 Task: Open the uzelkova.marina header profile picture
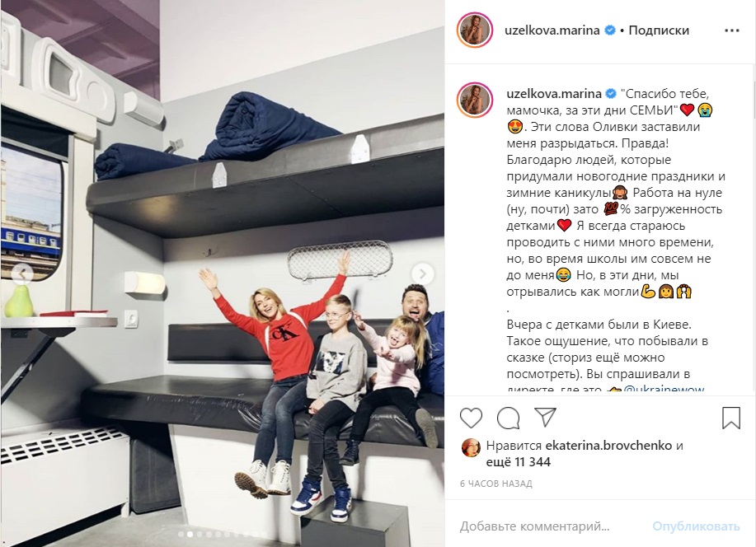[475, 30]
